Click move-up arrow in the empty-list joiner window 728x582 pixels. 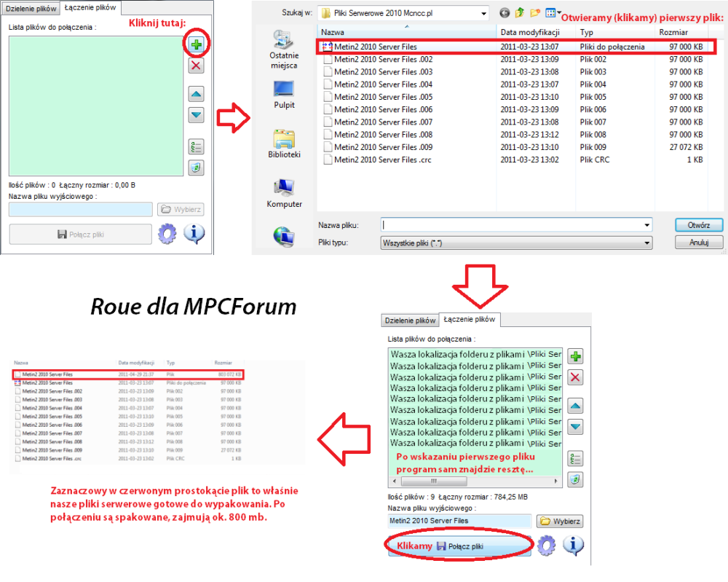click(197, 94)
